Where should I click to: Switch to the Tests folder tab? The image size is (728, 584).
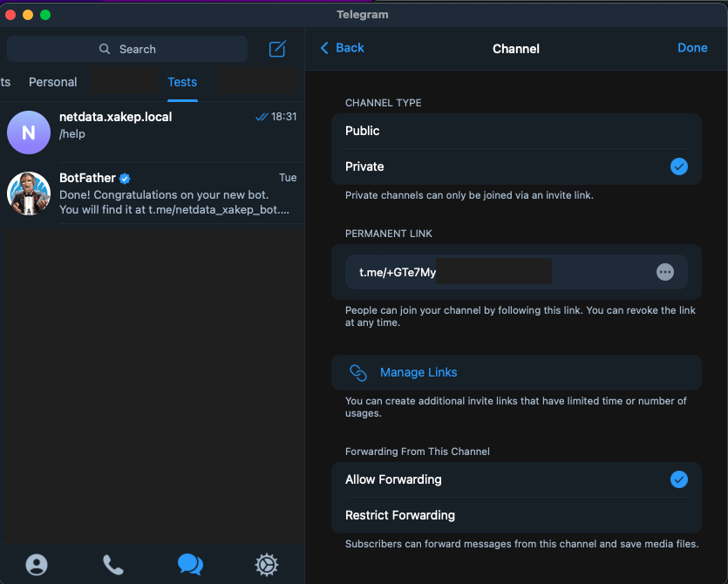pyautogui.click(x=182, y=82)
